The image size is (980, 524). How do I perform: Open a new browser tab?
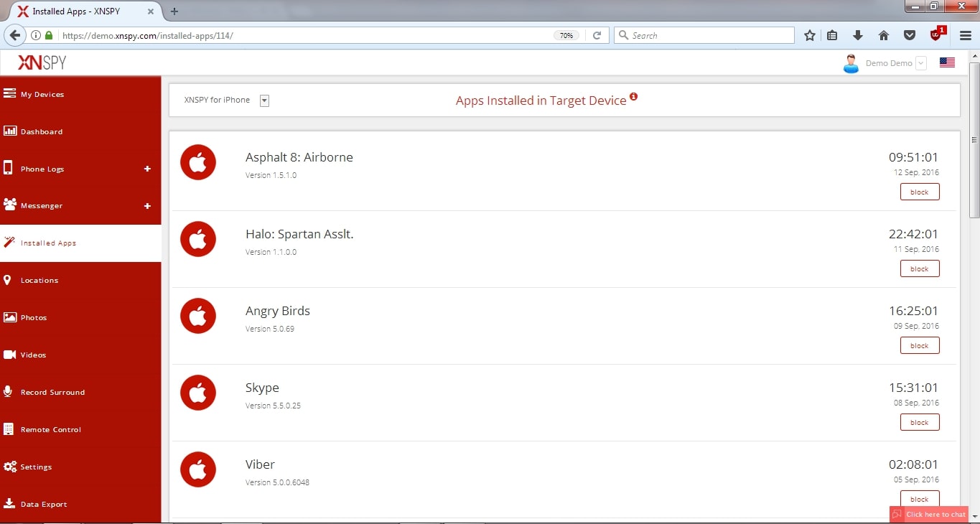(174, 11)
